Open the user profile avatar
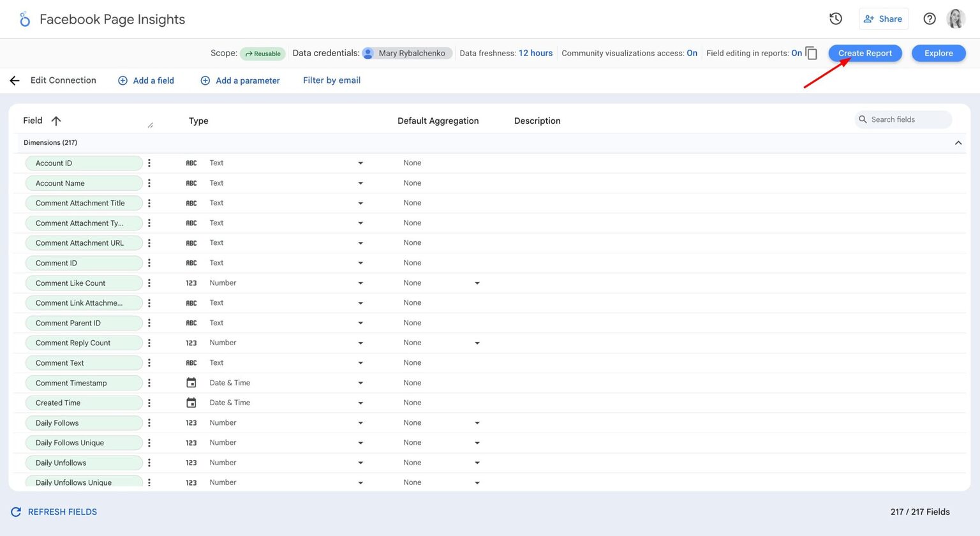Screen dimensions: 980x536 click(x=956, y=19)
